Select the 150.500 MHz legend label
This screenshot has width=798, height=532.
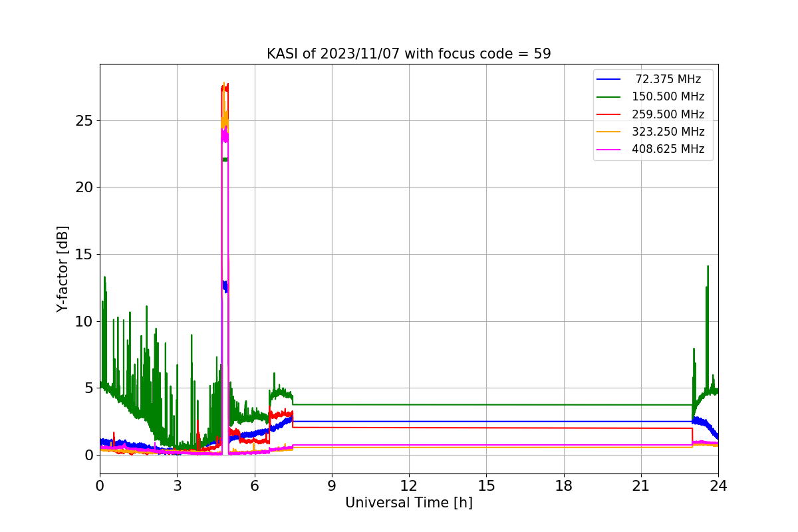point(668,96)
